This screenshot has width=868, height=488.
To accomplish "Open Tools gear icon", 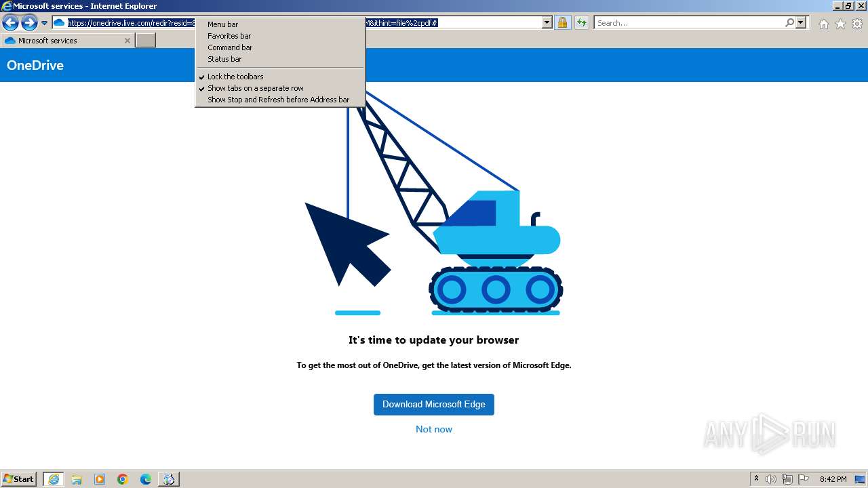I will (857, 24).
